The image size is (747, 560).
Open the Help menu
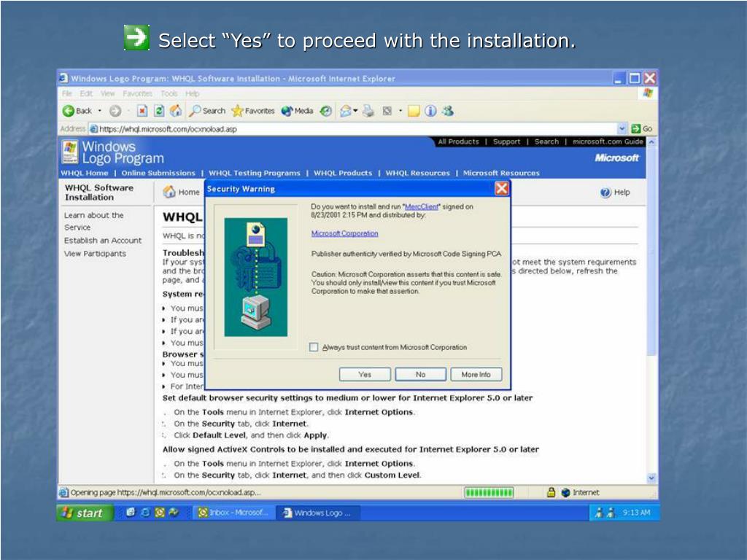(x=193, y=93)
